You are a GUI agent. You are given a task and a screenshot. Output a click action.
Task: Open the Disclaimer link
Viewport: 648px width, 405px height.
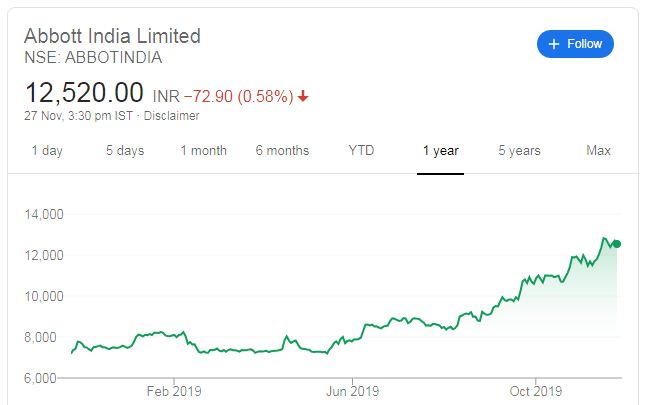[172, 116]
